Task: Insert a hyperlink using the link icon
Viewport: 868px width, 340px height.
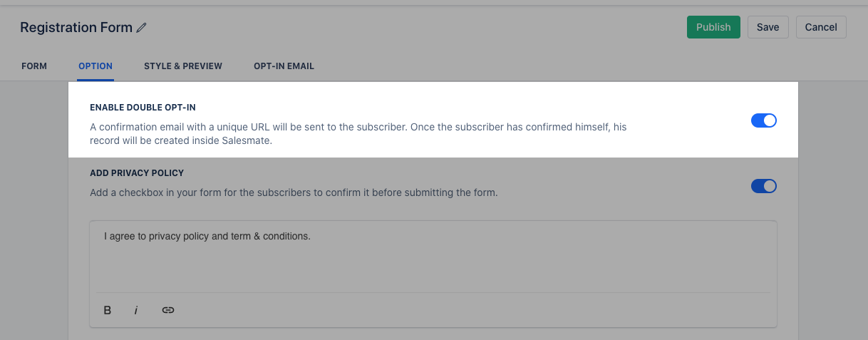Action: (168, 310)
